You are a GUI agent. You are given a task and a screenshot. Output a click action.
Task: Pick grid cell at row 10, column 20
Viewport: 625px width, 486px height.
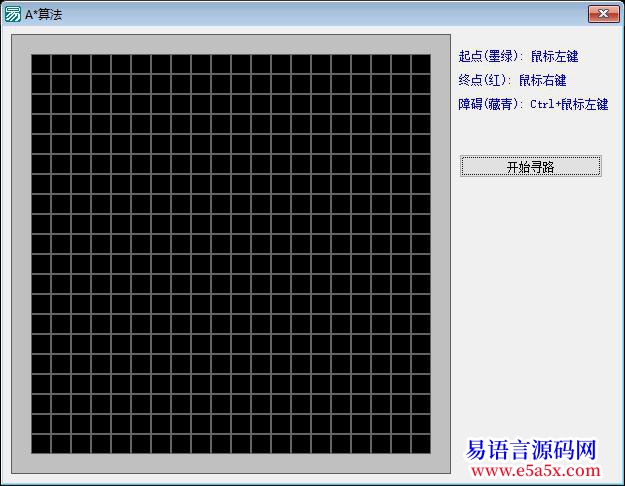coord(421,244)
